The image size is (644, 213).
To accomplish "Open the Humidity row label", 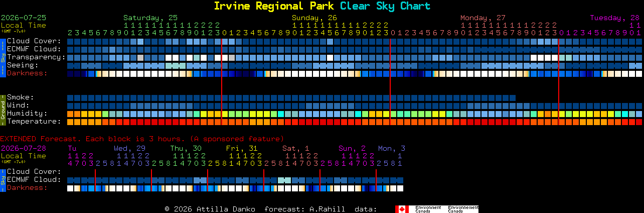I will [x=27, y=114].
